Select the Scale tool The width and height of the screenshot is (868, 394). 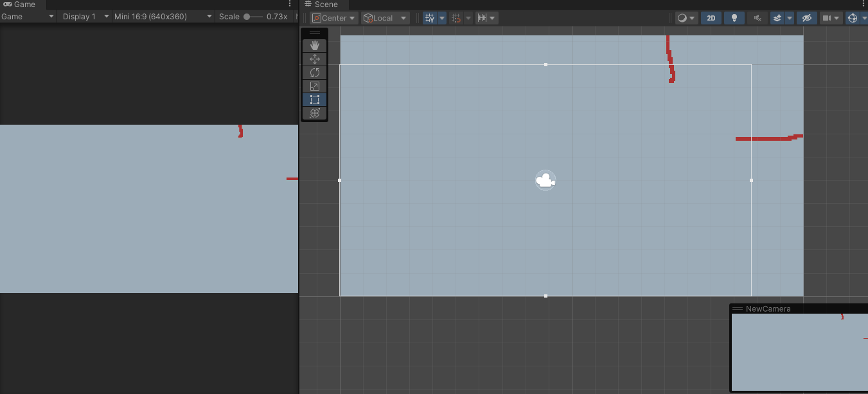pos(314,85)
